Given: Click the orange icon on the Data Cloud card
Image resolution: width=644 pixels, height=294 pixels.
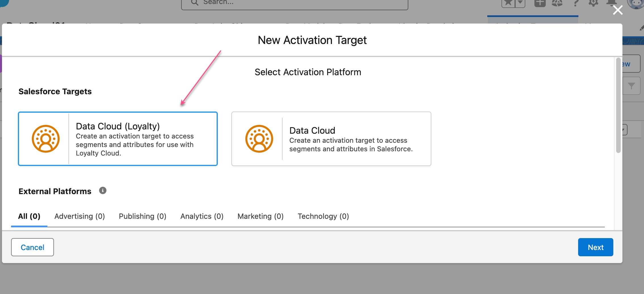Looking at the screenshot, I should tap(259, 139).
